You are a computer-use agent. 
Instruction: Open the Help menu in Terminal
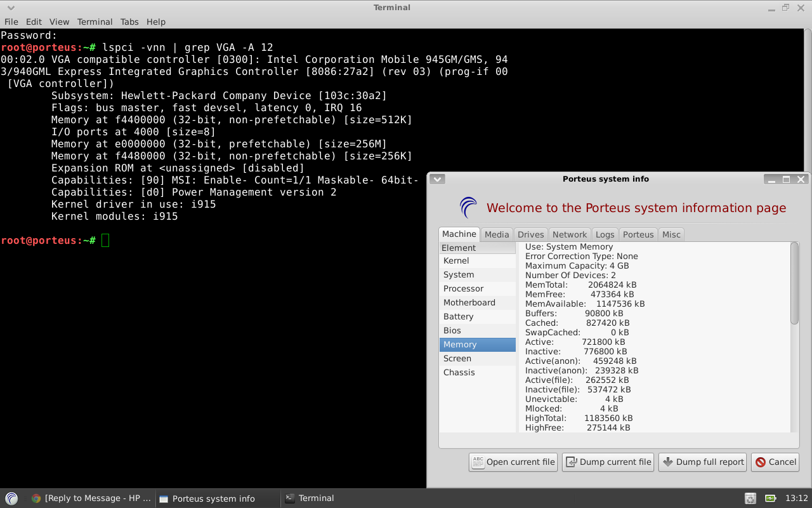pos(155,21)
